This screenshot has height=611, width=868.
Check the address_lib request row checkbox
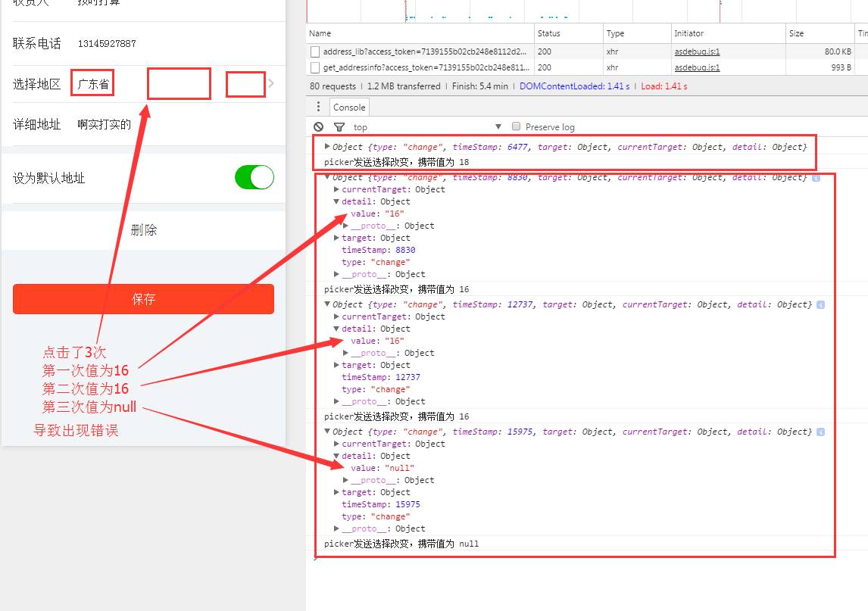coord(315,51)
